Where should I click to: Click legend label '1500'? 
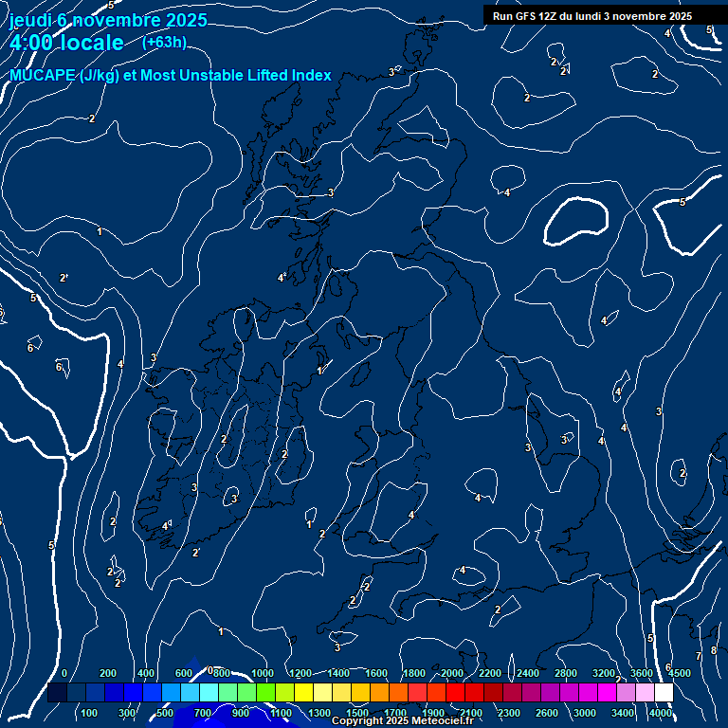(x=357, y=713)
